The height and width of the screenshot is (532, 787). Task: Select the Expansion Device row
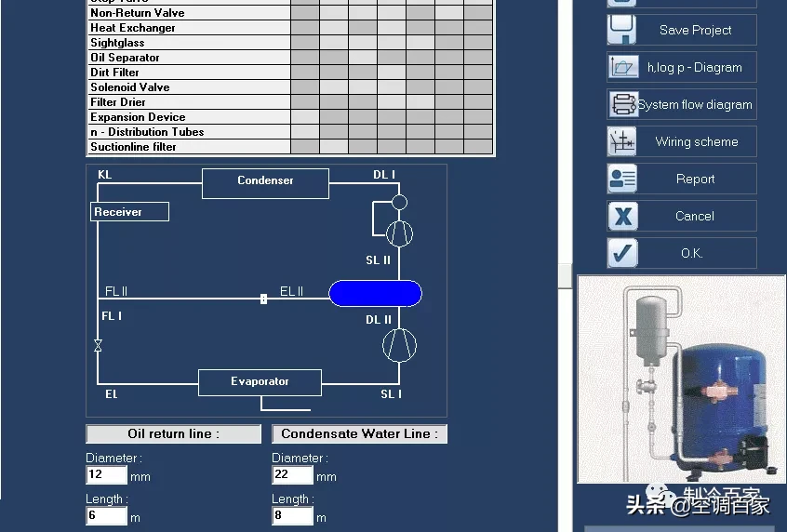coord(290,117)
